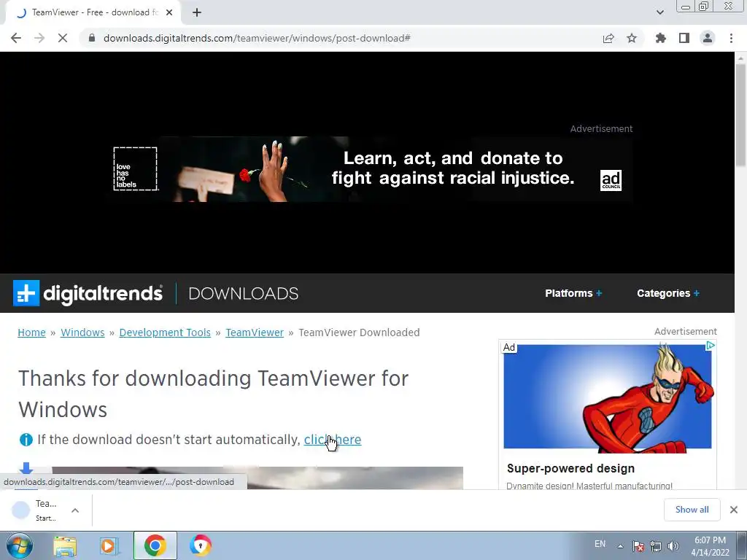Open the TeamViewer breadcrumb link

tap(255, 332)
